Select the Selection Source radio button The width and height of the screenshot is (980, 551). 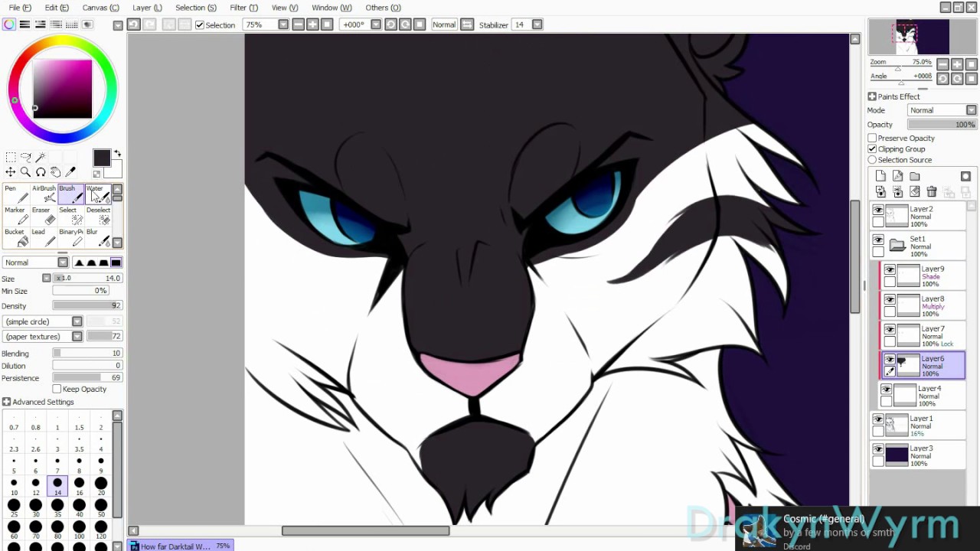coord(872,160)
